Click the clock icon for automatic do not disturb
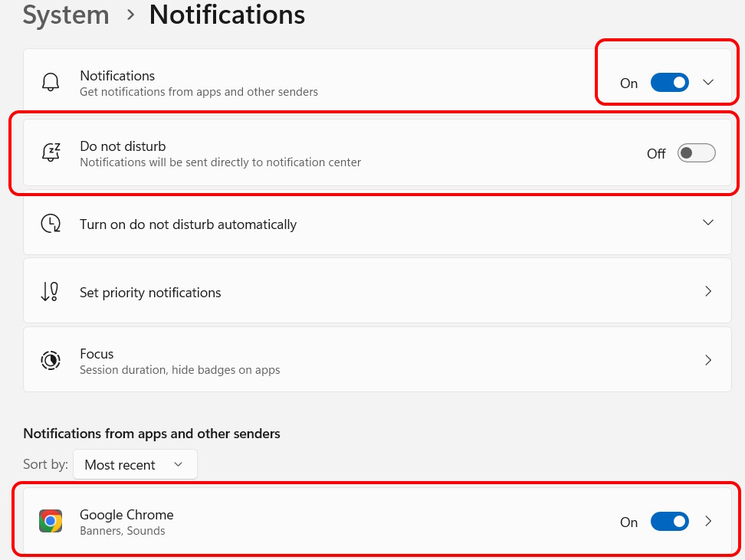Image resolution: width=745 pixels, height=560 pixels. pyautogui.click(x=51, y=223)
